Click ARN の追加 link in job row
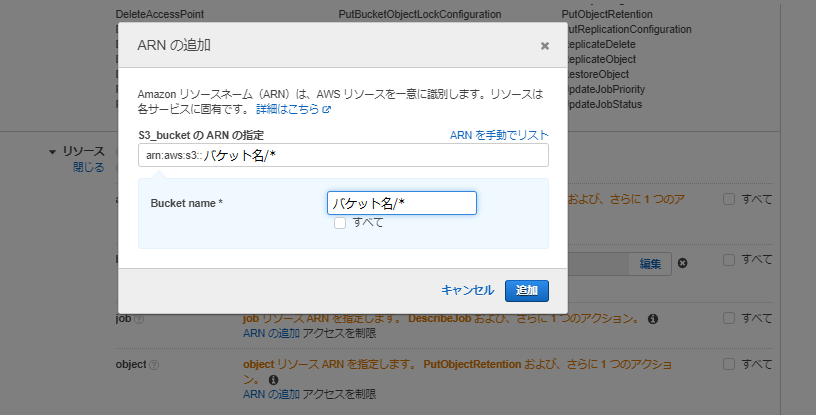 coord(271,333)
